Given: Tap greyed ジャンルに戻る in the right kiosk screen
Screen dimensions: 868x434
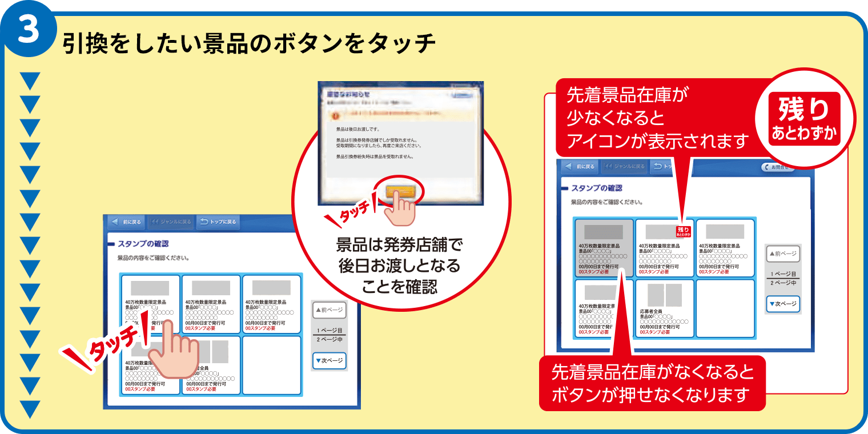Looking at the screenshot, I should pos(625,167).
